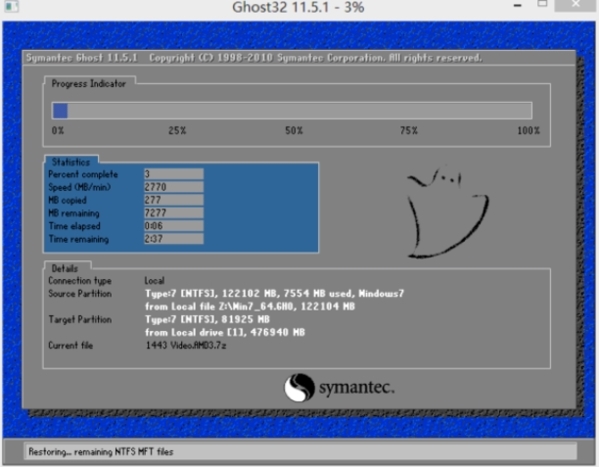Click the Symantec Ghost copyright header
The height and width of the screenshot is (467, 599).
[254, 58]
